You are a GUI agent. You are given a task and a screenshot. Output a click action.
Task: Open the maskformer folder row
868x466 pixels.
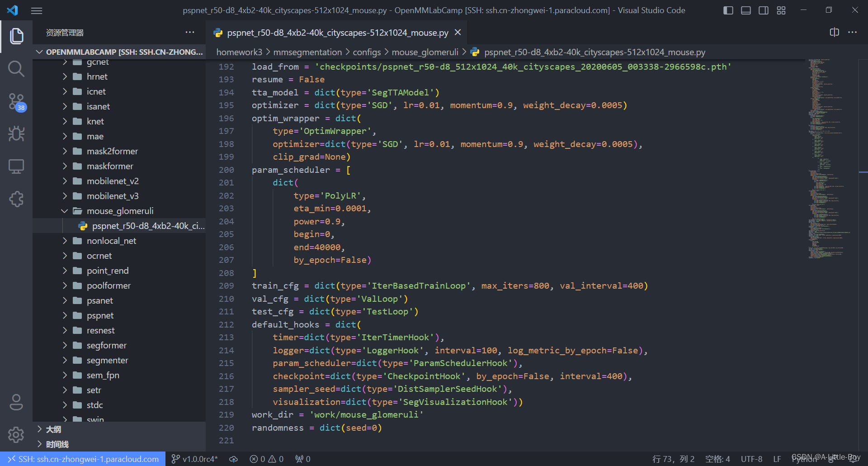(x=119, y=166)
